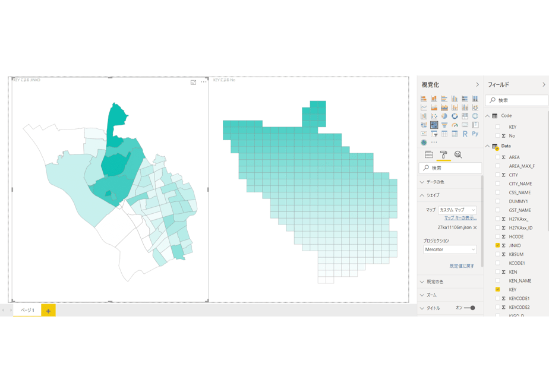The image size is (549, 392).
Task: Select the treemap visual
Action: coord(465,116)
